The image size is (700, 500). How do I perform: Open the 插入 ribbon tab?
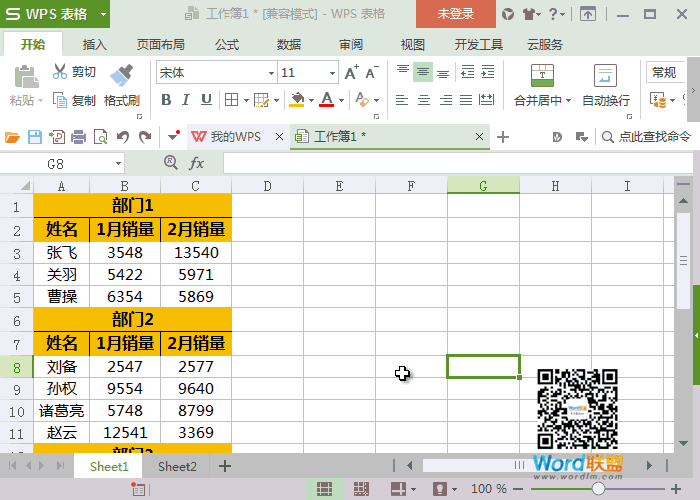(x=95, y=45)
